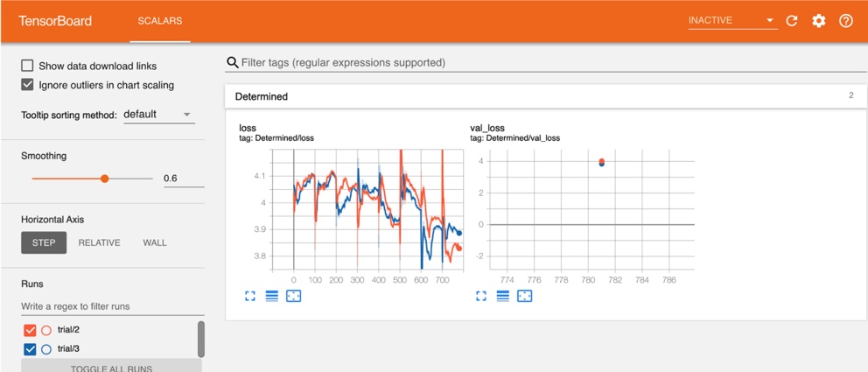Open the INACTIVE dashboards dropdown

[733, 21]
